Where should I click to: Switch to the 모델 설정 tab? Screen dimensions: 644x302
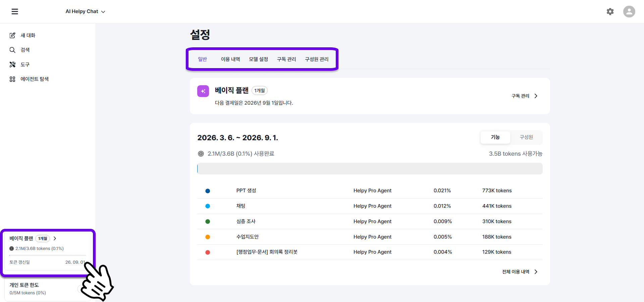coord(258,59)
